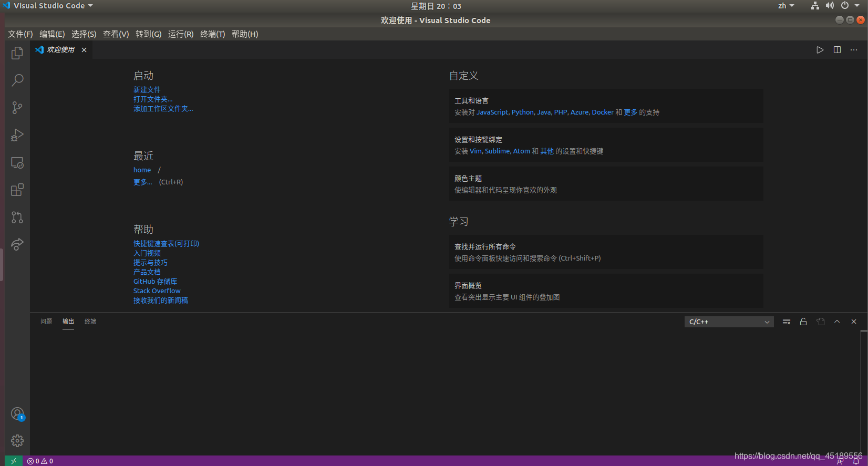Open the 快捷键速查表(可打印) link

167,244
